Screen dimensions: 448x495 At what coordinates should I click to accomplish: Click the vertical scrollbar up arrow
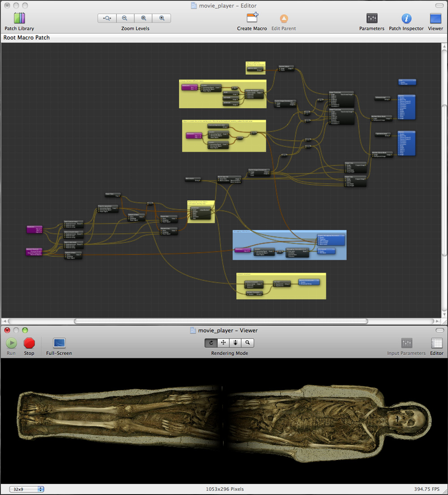444,47
